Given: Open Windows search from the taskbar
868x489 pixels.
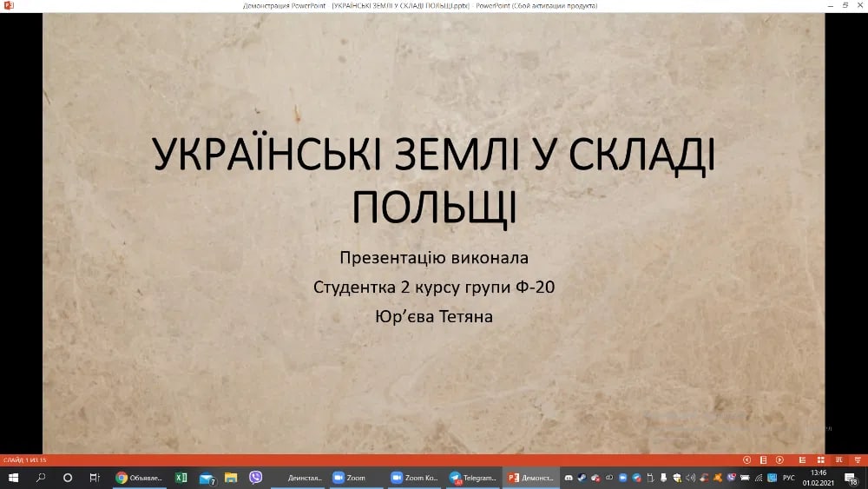Looking at the screenshot, I should [41, 478].
